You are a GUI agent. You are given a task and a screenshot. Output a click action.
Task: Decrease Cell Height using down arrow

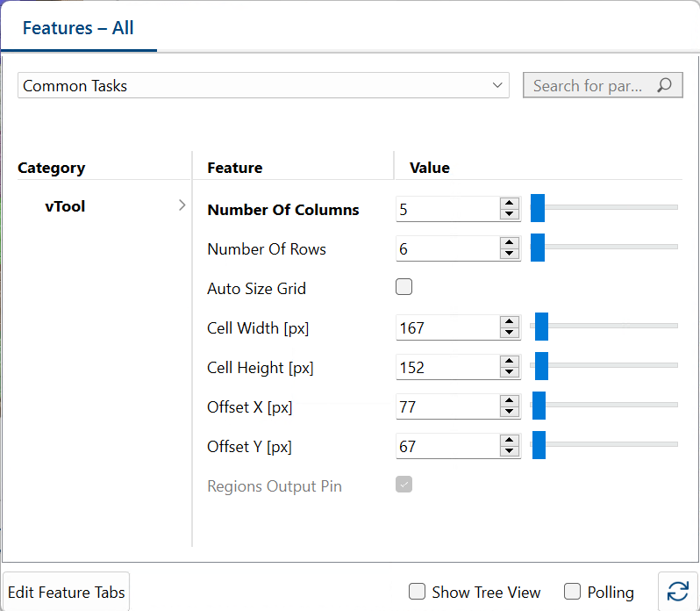(x=509, y=372)
